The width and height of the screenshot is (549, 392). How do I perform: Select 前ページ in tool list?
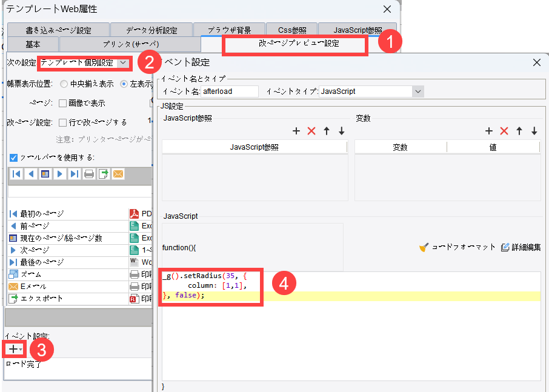pos(68,226)
